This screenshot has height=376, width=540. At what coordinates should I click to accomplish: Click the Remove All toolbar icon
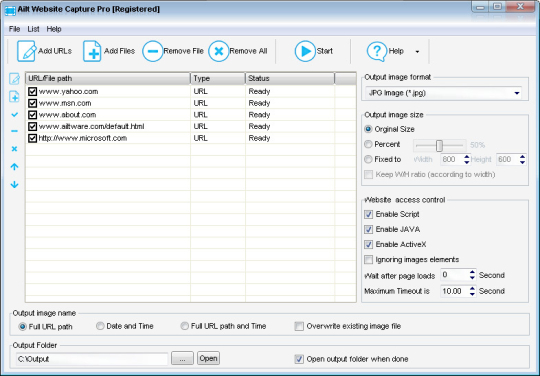click(218, 51)
